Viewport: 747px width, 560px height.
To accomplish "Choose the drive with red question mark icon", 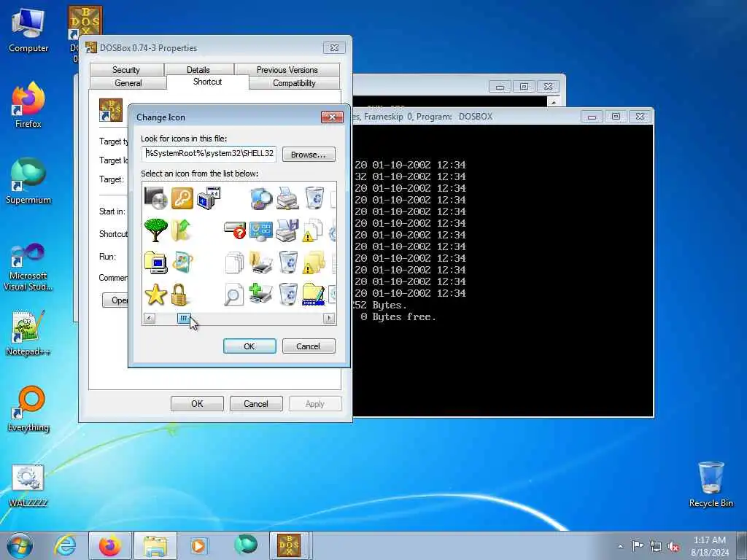I will [235, 230].
